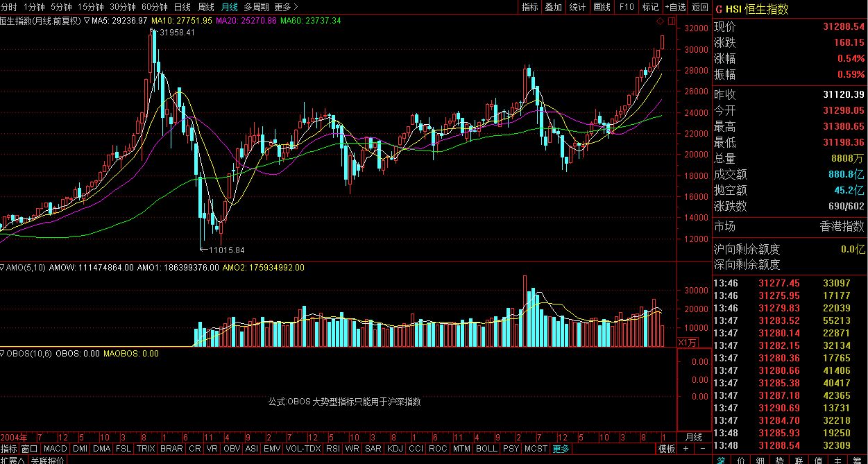Switch to the 60分钟 period
This screenshot has height=464, width=868.
click(x=154, y=6)
